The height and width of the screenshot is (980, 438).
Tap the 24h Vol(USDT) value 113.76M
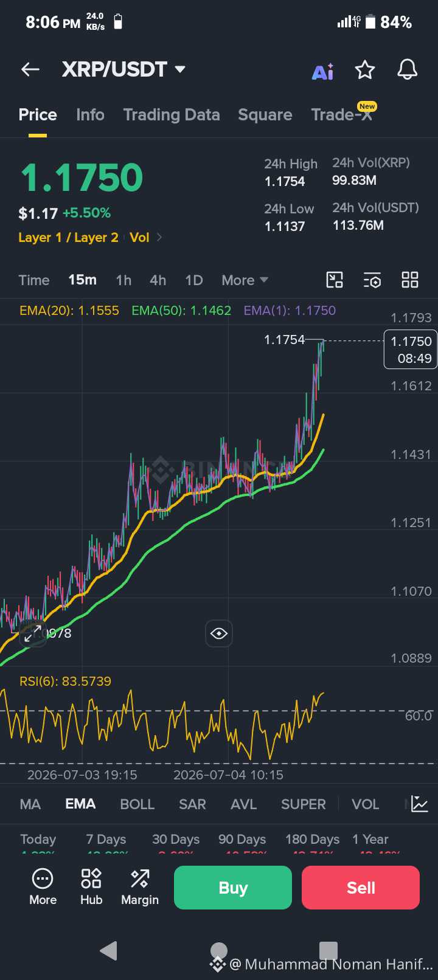pyautogui.click(x=358, y=226)
